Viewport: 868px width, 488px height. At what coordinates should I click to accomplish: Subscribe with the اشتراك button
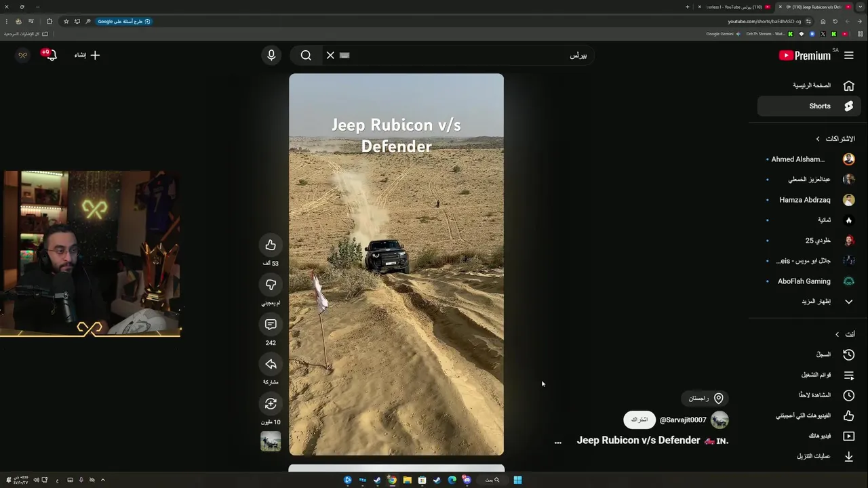639,420
